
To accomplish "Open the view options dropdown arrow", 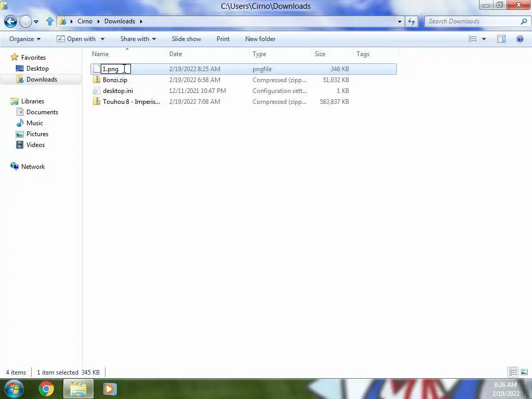I will (484, 39).
